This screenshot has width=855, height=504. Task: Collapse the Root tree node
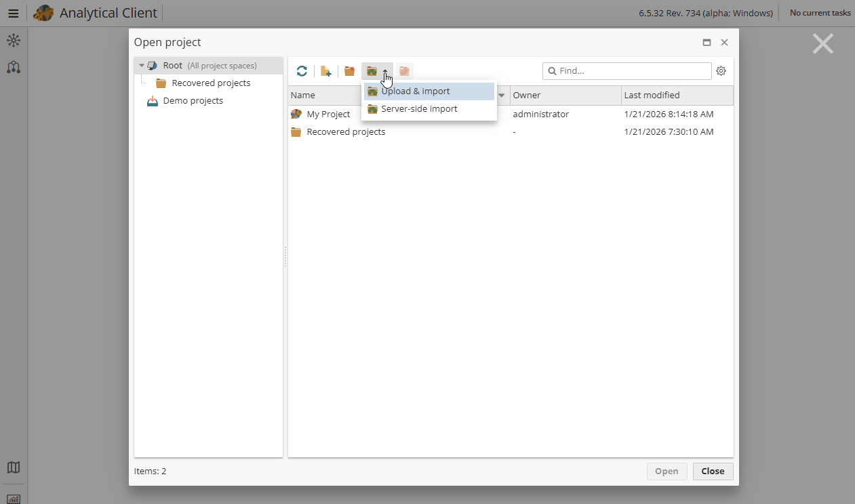[x=142, y=65]
